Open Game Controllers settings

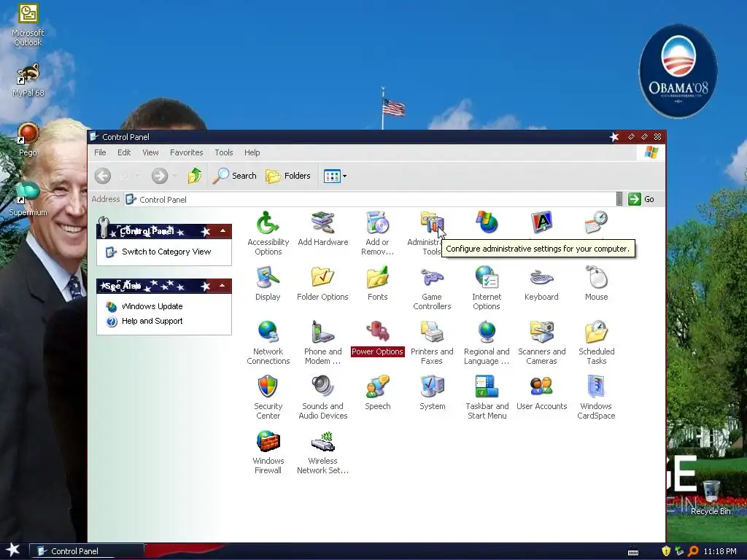point(432,287)
